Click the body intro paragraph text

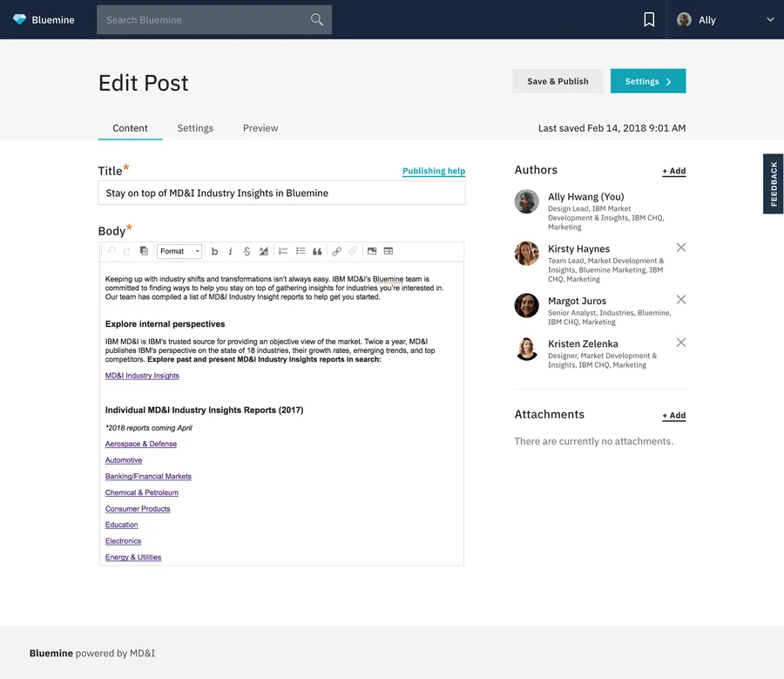(274, 288)
